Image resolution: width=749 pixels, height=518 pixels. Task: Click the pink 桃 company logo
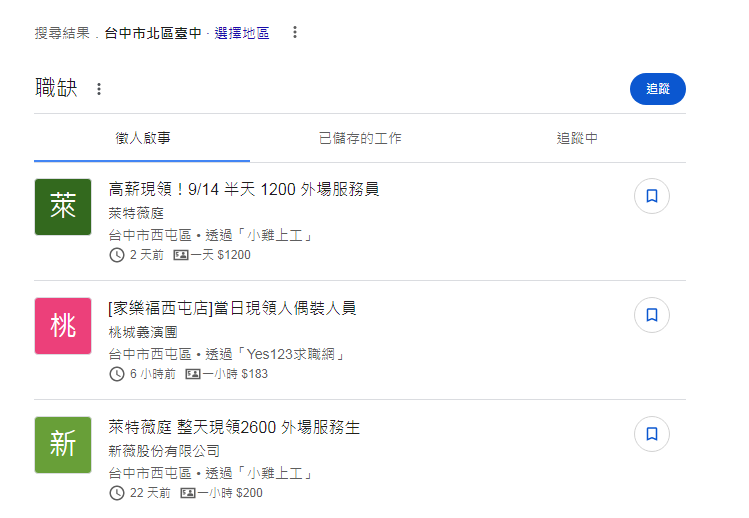pyautogui.click(x=63, y=326)
